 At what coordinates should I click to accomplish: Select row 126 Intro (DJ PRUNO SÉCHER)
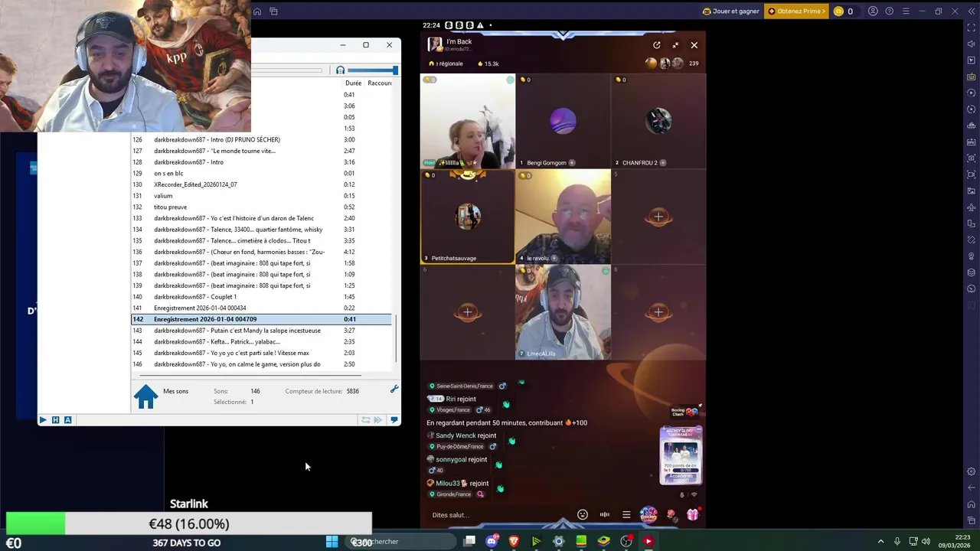(262, 139)
